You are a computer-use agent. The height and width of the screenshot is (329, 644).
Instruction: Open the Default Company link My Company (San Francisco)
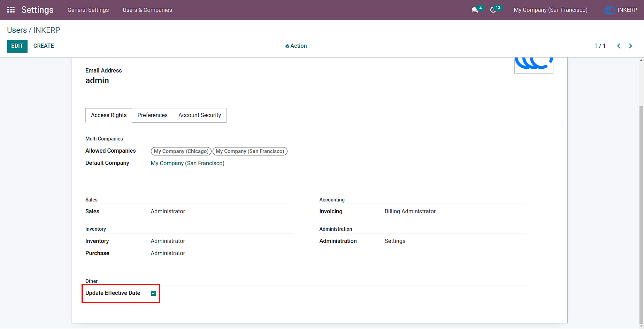point(187,163)
